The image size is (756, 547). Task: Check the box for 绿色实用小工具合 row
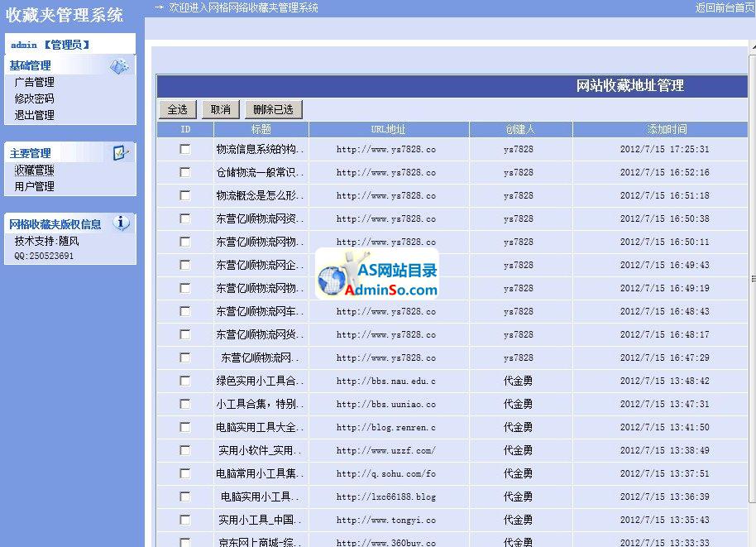click(x=185, y=381)
